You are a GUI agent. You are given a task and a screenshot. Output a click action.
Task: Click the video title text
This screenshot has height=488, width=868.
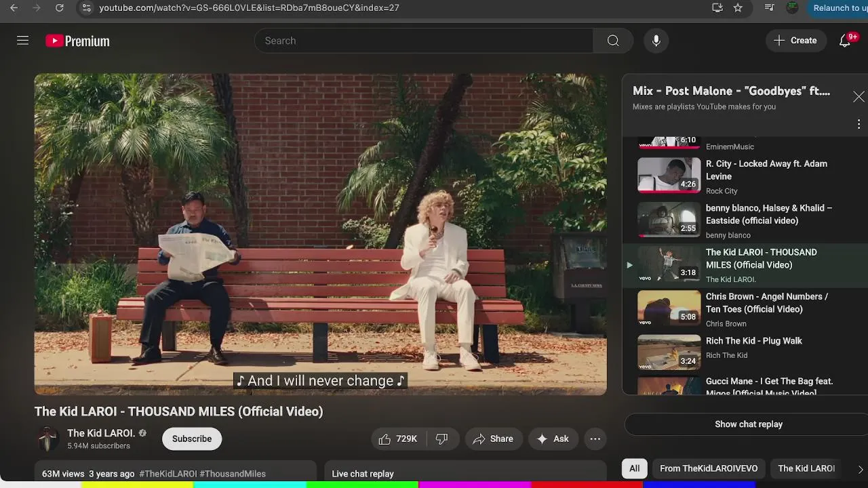tap(179, 411)
